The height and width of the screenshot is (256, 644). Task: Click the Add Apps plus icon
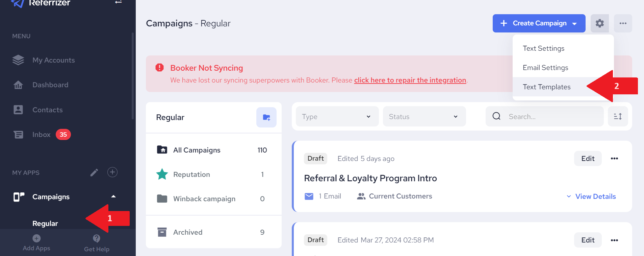pos(36,238)
